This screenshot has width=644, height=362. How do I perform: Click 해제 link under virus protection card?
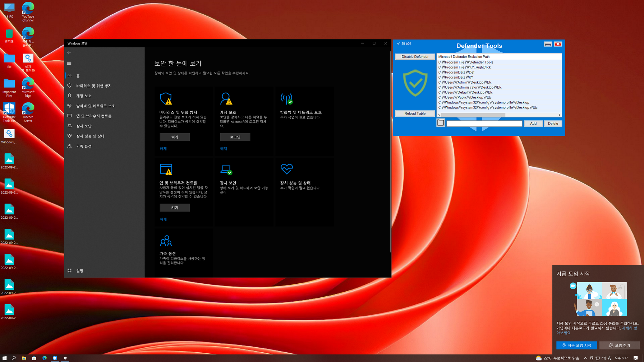pyautogui.click(x=163, y=149)
